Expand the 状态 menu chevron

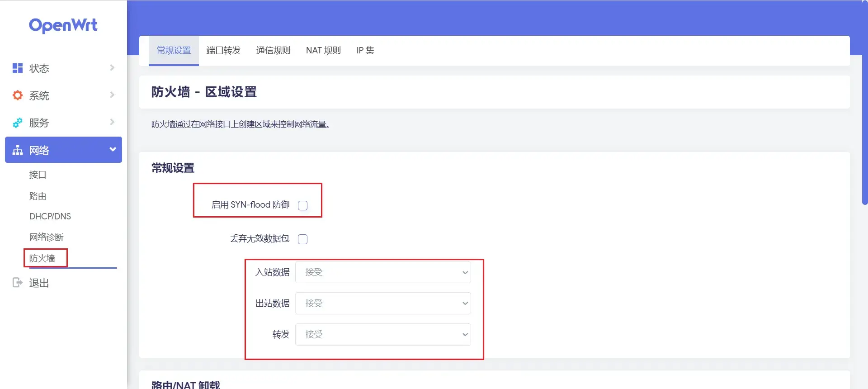click(x=112, y=68)
